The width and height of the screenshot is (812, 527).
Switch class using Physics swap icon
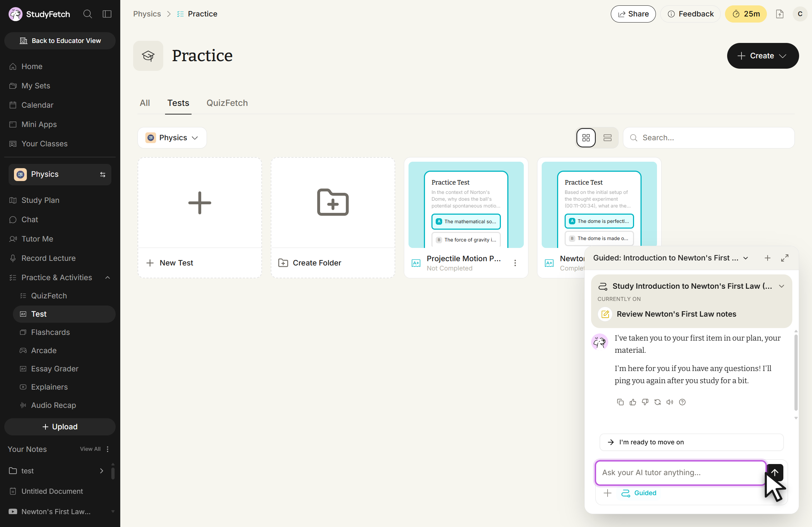click(x=103, y=175)
